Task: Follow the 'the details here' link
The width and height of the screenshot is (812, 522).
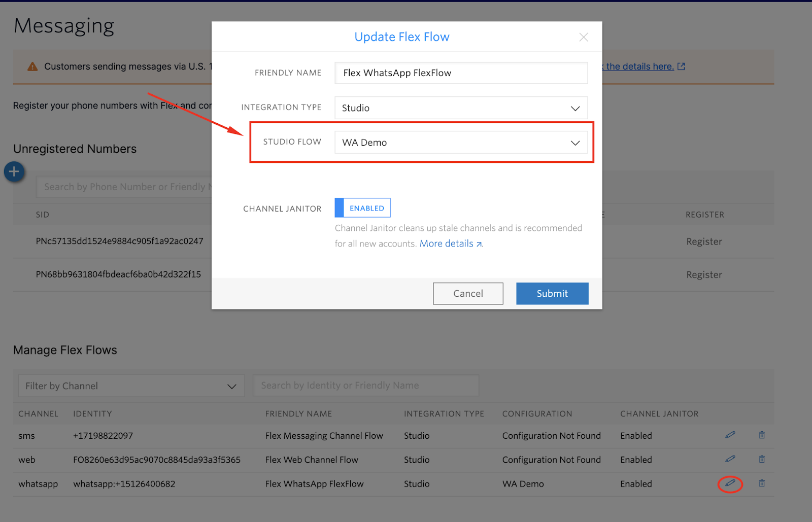Action: 639,66
